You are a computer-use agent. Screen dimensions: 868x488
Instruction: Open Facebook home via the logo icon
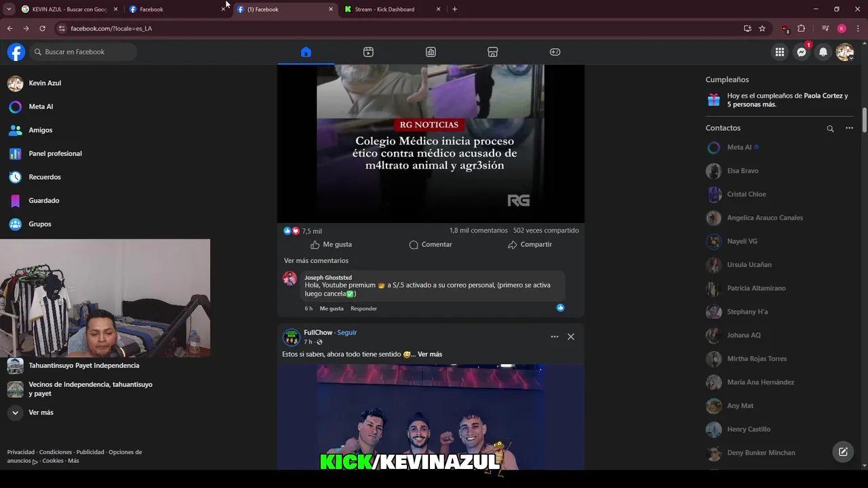(x=16, y=52)
